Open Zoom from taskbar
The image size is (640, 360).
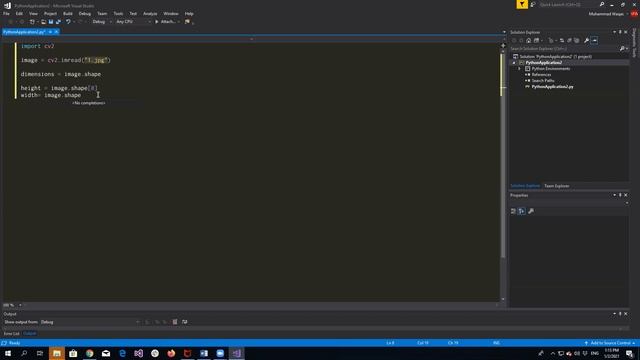[220, 353]
